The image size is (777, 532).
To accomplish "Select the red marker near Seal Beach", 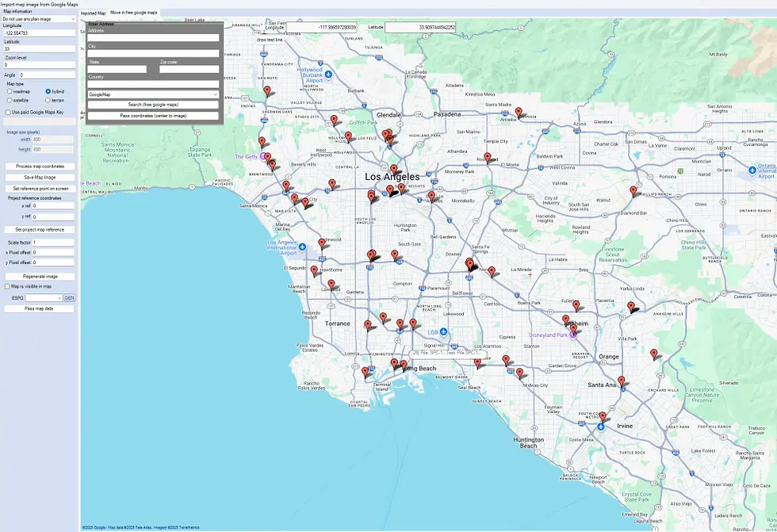I will (x=477, y=363).
